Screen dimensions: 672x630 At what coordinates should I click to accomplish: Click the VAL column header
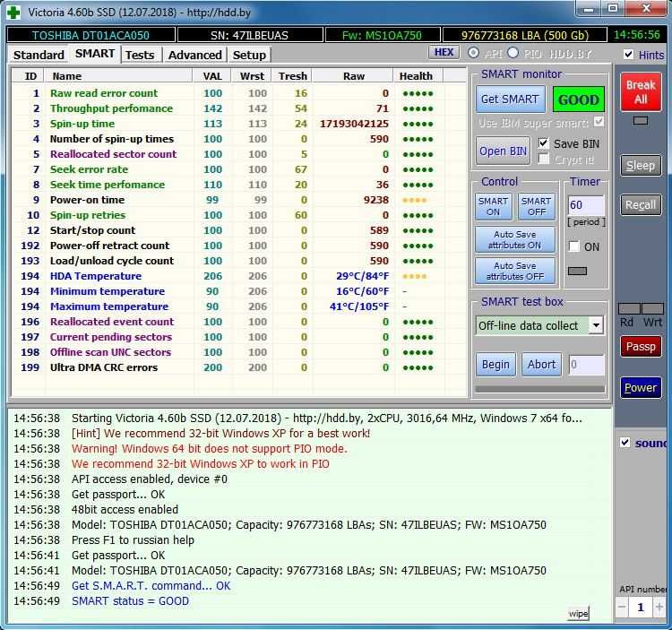pyautogui.click(x=212, y=76)
